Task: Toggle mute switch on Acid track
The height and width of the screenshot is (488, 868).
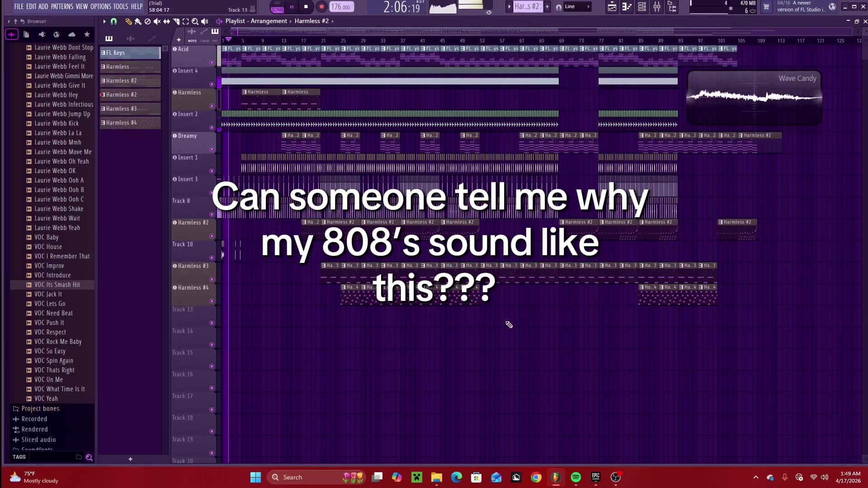Action: [x=212, y=62]
